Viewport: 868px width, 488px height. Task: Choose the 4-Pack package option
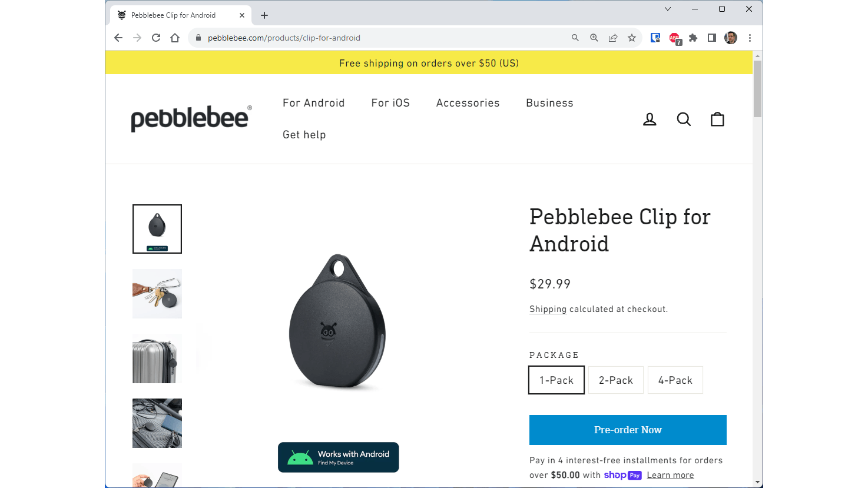(675, 380)
